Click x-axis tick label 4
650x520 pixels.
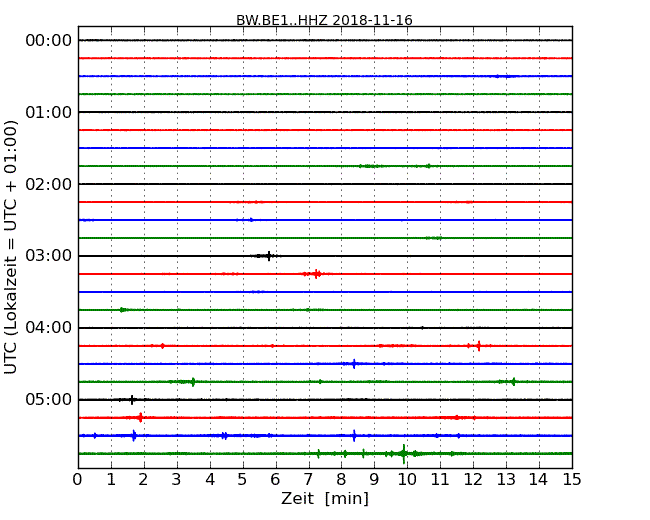click(210, 480)
